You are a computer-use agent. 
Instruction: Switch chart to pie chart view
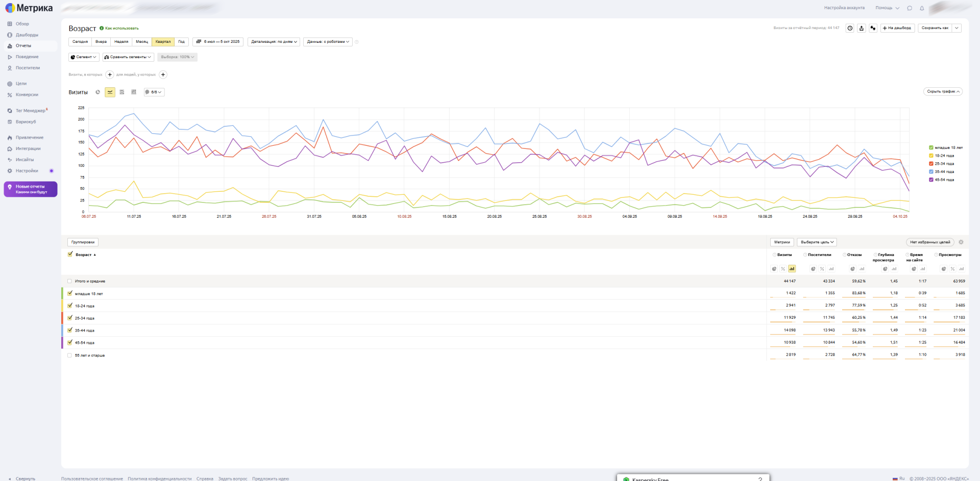[98, 92]
